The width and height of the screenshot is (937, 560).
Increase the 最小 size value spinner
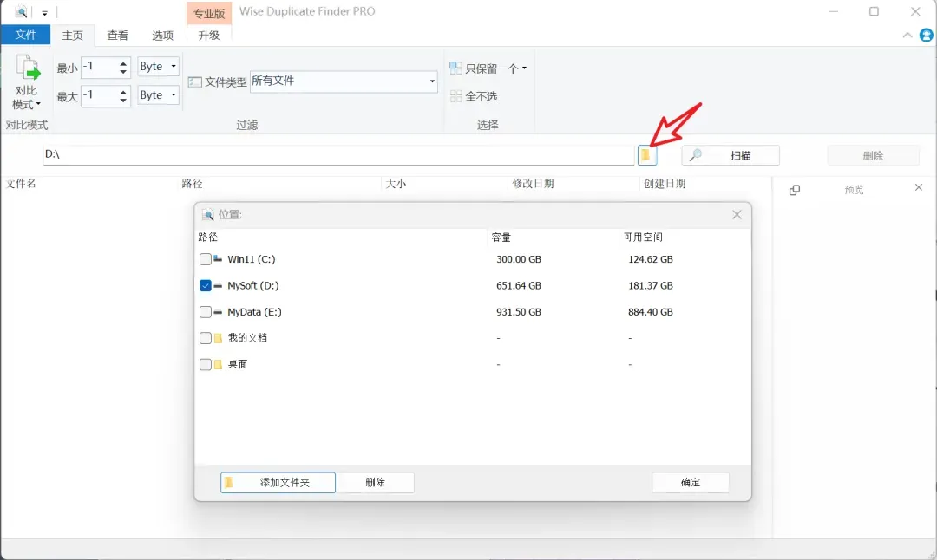point(123,62)
